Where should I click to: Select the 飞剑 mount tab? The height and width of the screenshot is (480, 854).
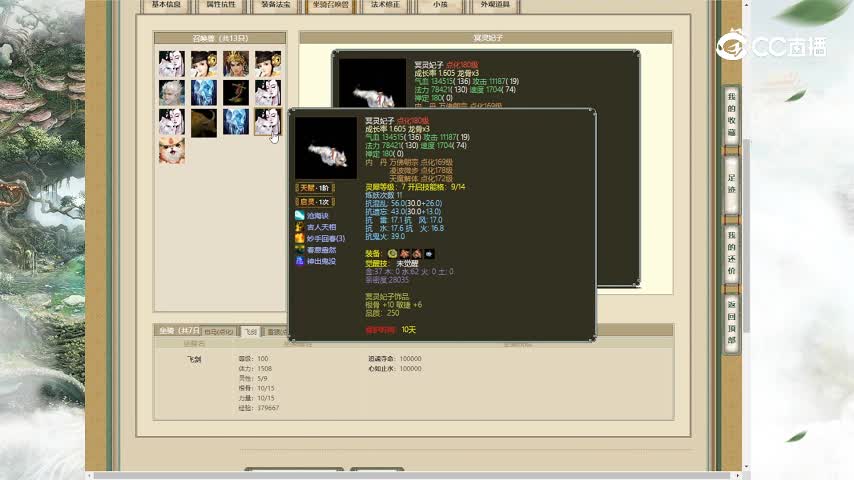click(250, 331)
